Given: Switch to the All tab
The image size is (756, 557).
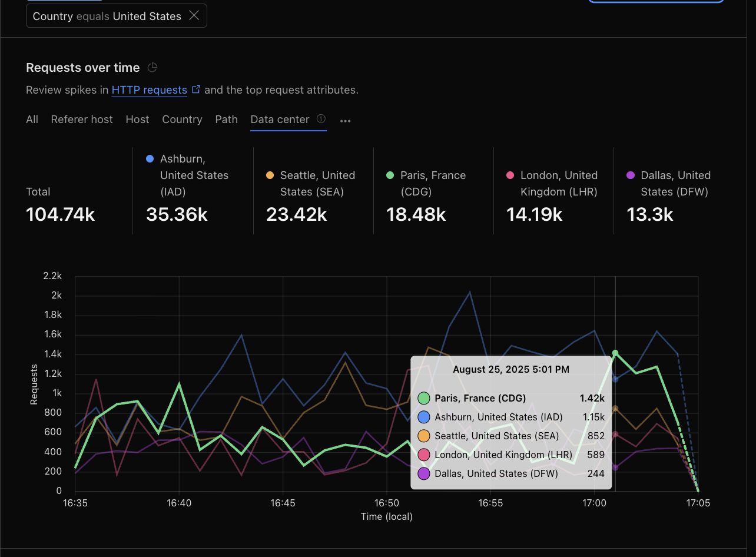Looking at the screenshot, I should [x=32, y=120].
